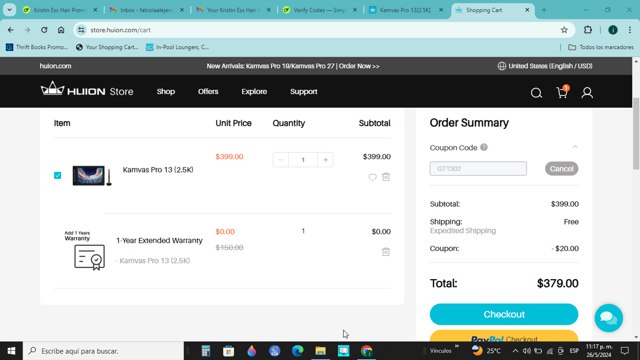Click the address bar URL
The height and width of the screenshot is (360, 640).
tap(120, 30)
